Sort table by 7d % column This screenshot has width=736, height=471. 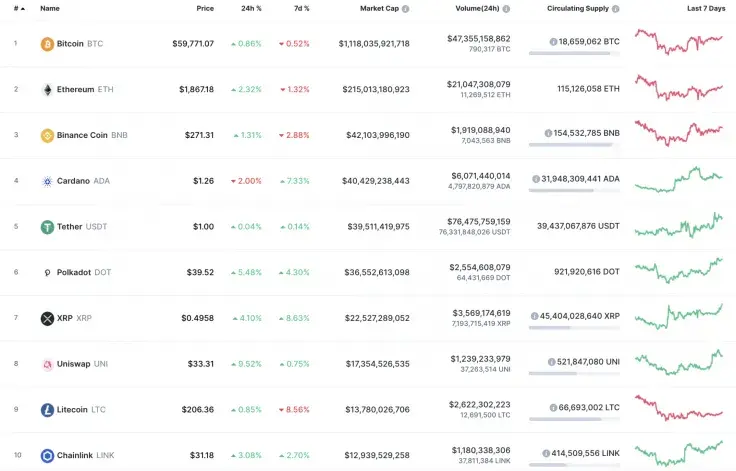[300, 8]
